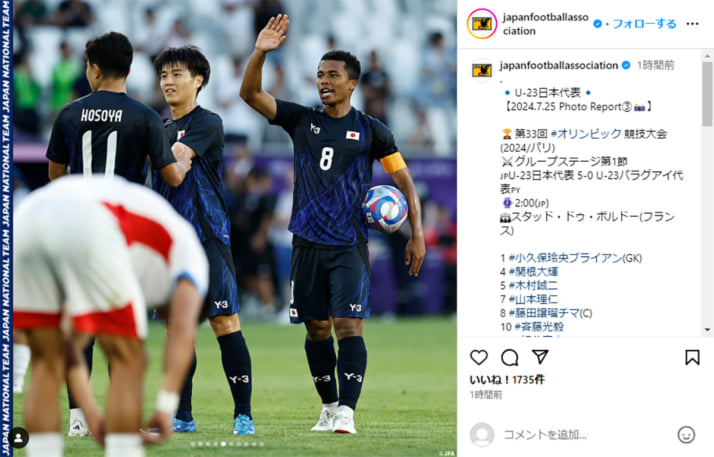
Task: Like the post with the heart icon
Action: (x=479, y=358)
